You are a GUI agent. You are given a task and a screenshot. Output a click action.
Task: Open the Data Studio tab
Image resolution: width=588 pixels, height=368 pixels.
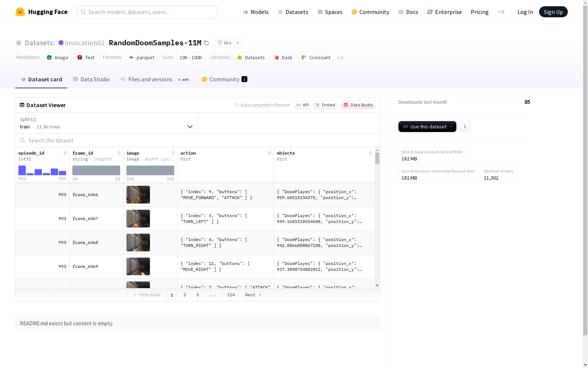point(92,79)
